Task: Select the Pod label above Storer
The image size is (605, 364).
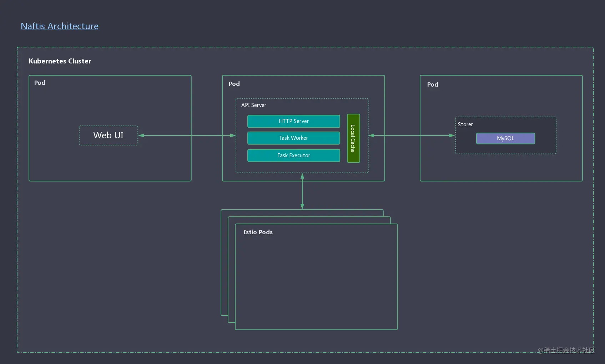Action: (x=433, y=84)
